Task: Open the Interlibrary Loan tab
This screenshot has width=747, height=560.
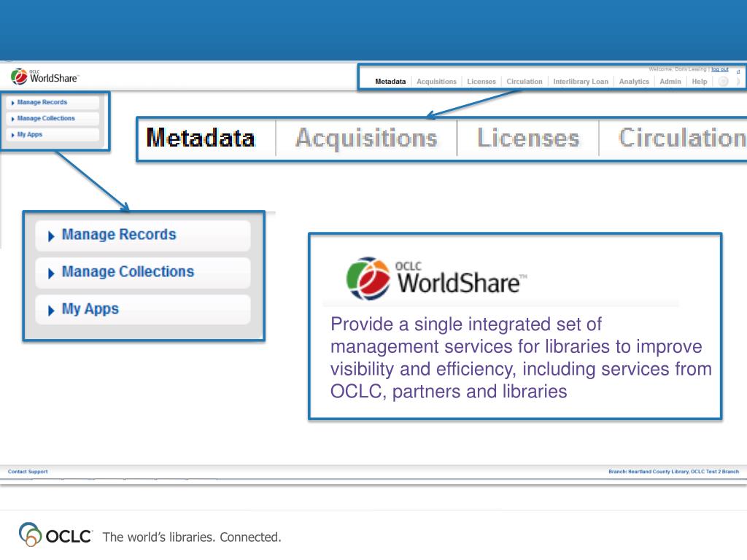Action: [580, 82]
